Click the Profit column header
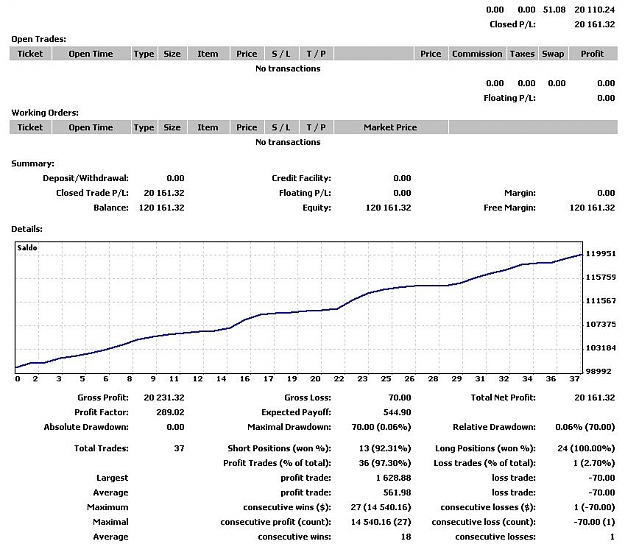Viewport: 625px width, 544px height. (592, 54)
